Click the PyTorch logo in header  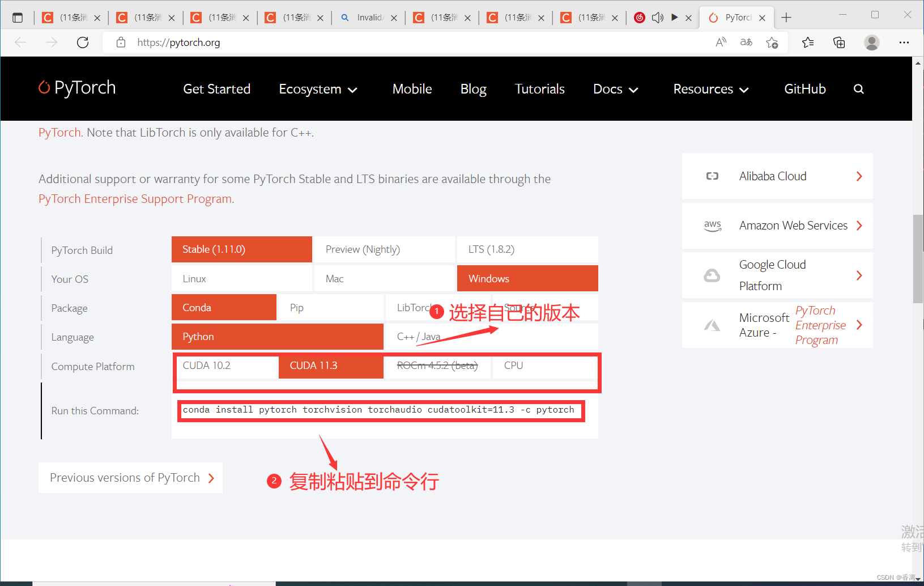(77, 88)
